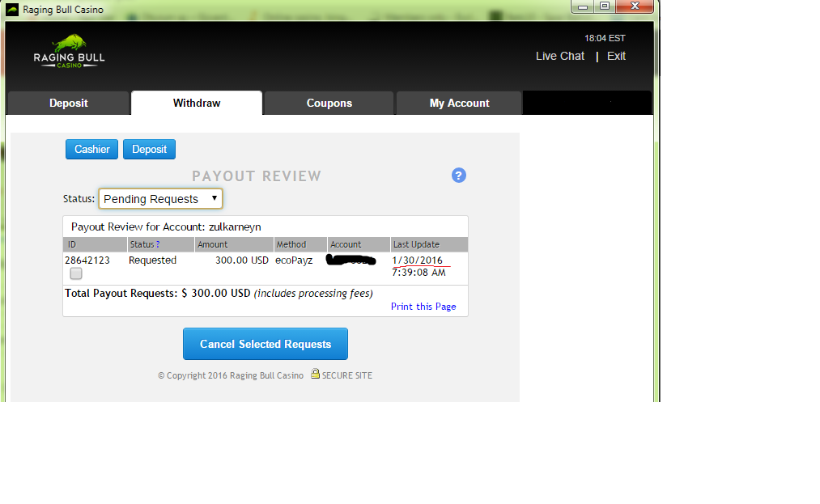The width and height of the screenshot is (820, 504).
Task: Maximize the Raging Bull Casino window
Action: pyautogui.click(x=605, y=6)
